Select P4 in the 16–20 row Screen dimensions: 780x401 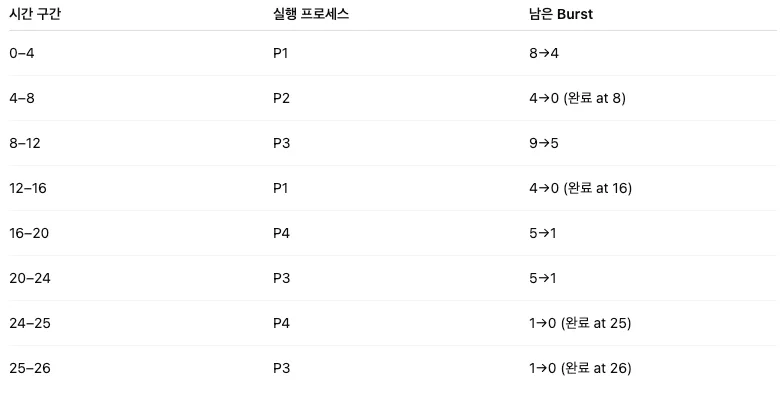282,233
